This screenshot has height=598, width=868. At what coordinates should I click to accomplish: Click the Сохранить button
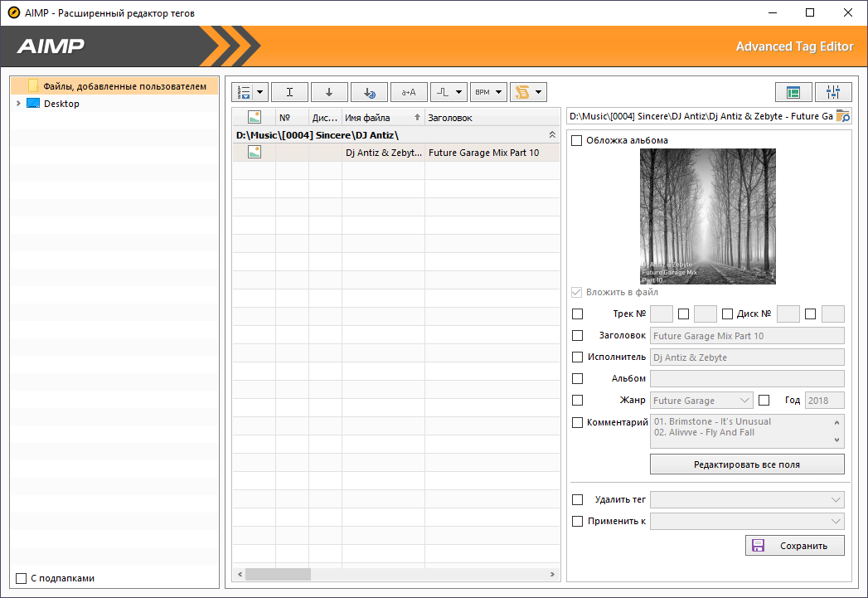point(795,546)
